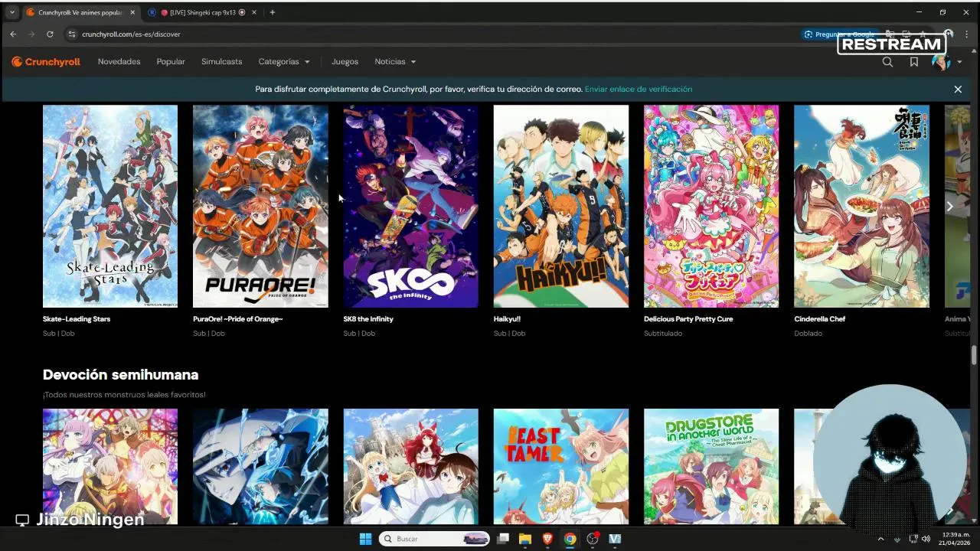This screenshot has width=980, height=551.
Task: Open File Explorer from the taskbar
Action: 525,539
